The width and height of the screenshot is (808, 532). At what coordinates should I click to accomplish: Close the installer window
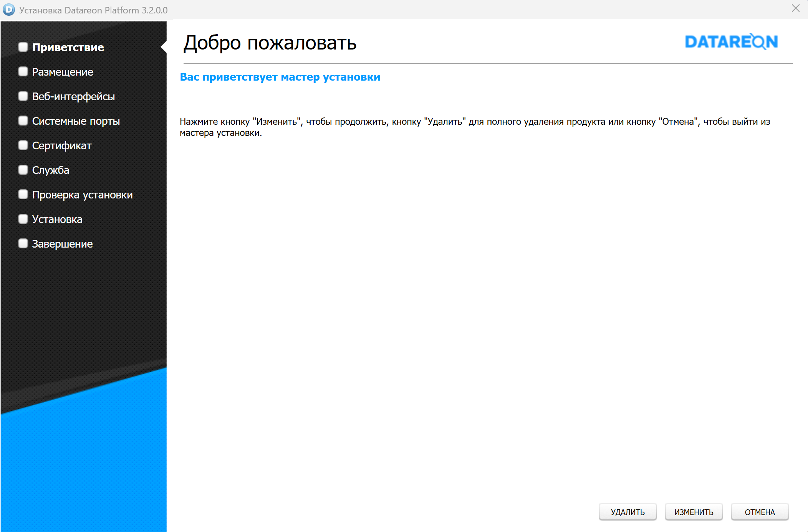(795, 8)
